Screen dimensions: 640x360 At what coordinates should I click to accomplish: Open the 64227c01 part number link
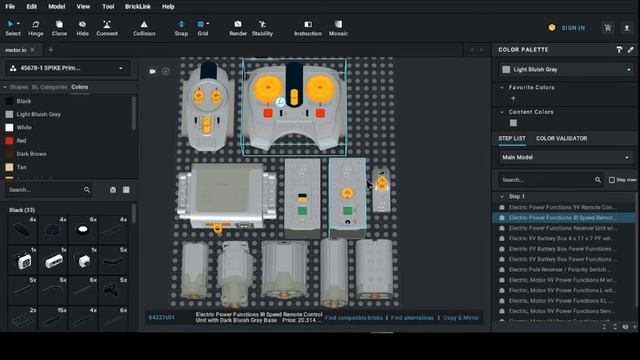161,317
